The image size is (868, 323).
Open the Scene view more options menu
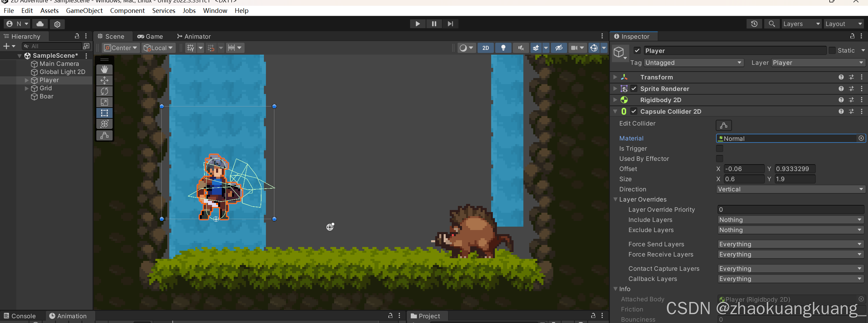click(602, 36)
